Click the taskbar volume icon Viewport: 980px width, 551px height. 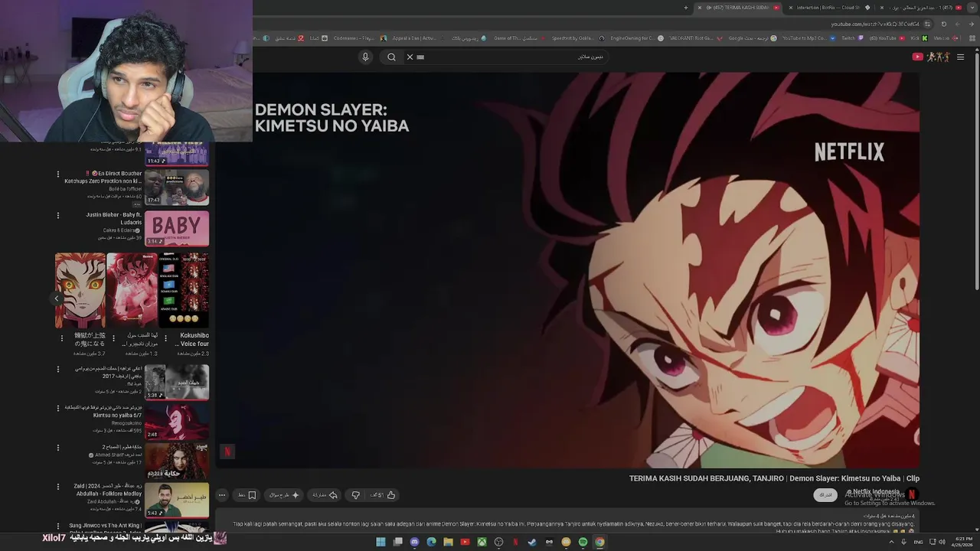942,542
